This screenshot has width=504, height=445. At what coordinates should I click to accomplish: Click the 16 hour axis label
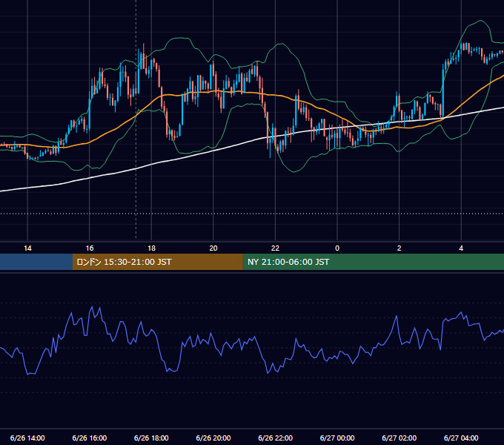90,248
